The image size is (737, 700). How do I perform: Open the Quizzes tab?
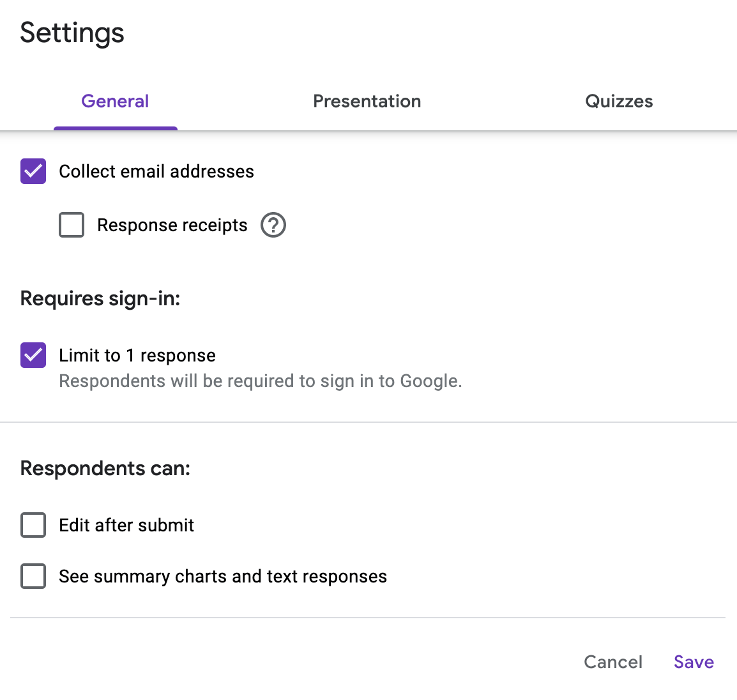(x=618, y=101)
